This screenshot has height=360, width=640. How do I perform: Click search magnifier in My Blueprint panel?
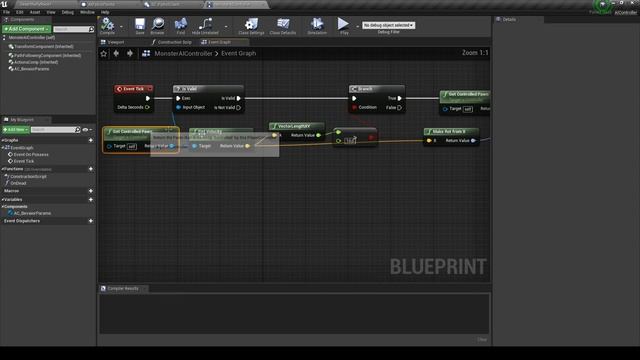78,129
